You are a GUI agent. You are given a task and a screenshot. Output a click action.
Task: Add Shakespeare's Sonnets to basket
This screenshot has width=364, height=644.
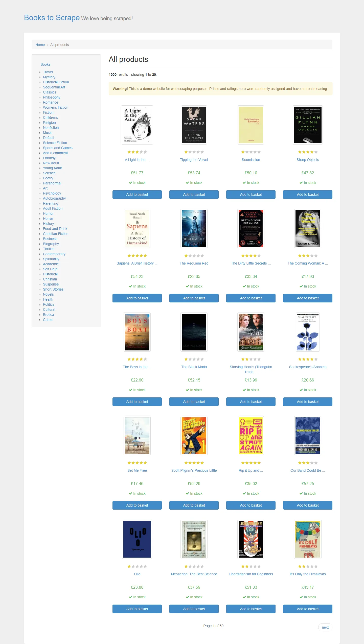pyautogui.click(x=308, y=402)
